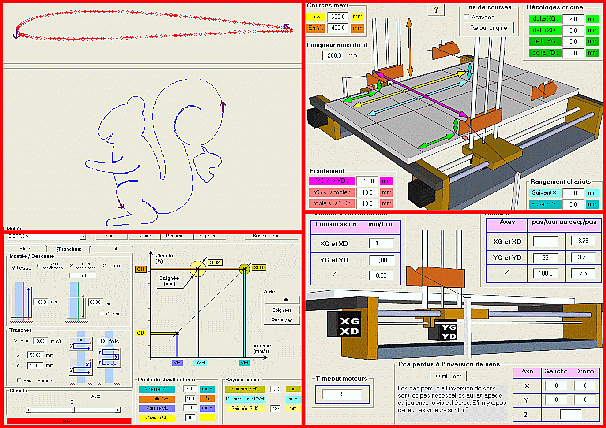
Task: Click the orange CH label on the chart axis
Action: tap(141, 269)
